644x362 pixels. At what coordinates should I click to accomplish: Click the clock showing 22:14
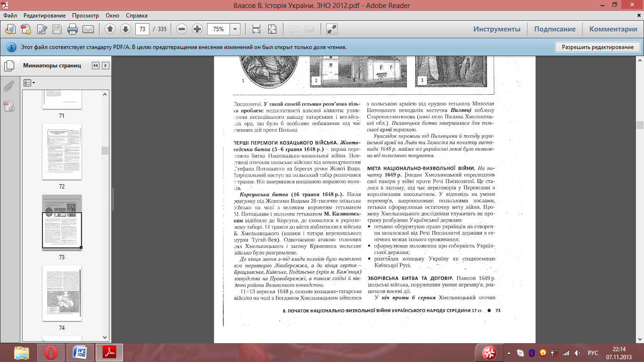(x=619, y=349)
